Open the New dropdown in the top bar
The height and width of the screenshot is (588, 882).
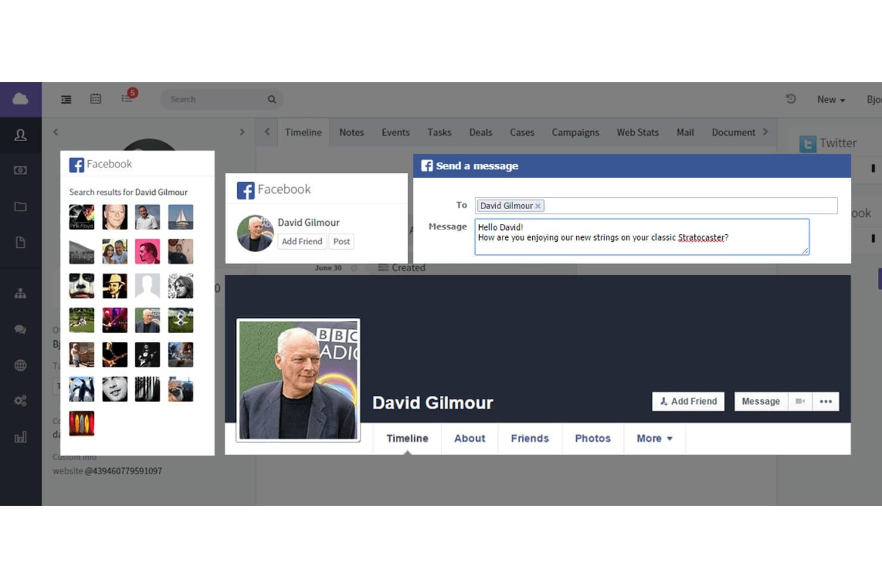pyautogui.click(x=831, y=99)
